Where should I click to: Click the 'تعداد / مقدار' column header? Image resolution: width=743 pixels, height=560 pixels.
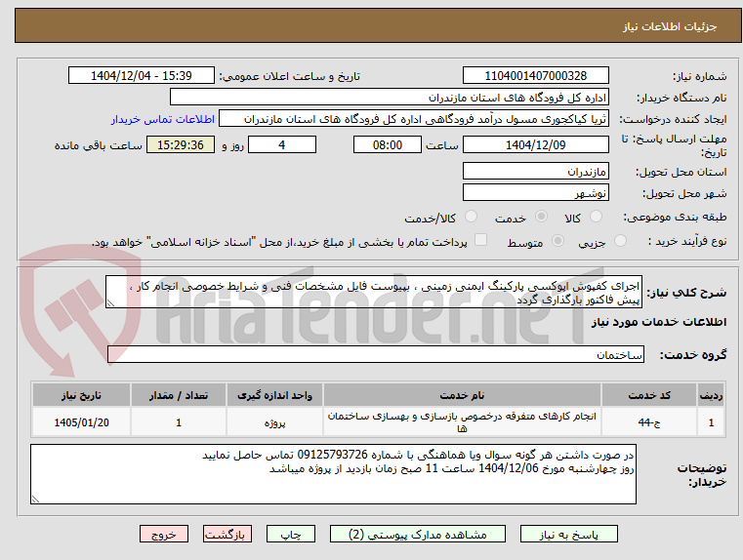point(179,395)
